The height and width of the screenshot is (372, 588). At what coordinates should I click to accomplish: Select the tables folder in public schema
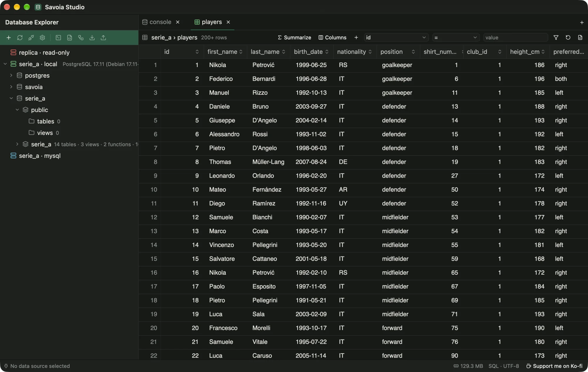[x=46, y=121]
